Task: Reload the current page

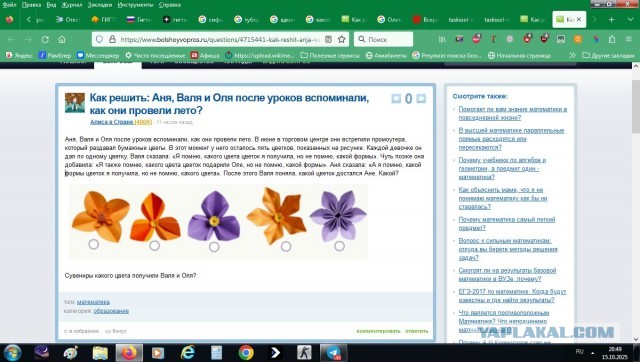Action: [x=45, y=40]
